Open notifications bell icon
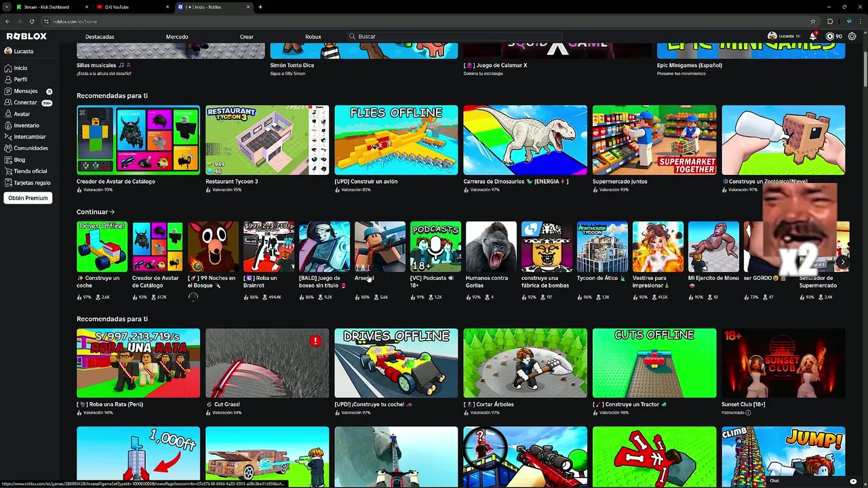Screen dimensions: 868x488 (813, 36)
